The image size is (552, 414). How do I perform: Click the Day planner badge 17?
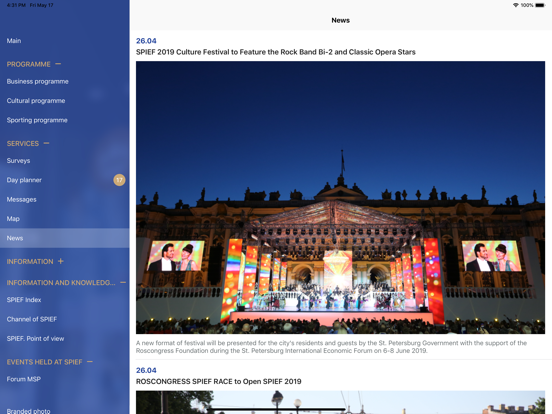tap(119, 180)
